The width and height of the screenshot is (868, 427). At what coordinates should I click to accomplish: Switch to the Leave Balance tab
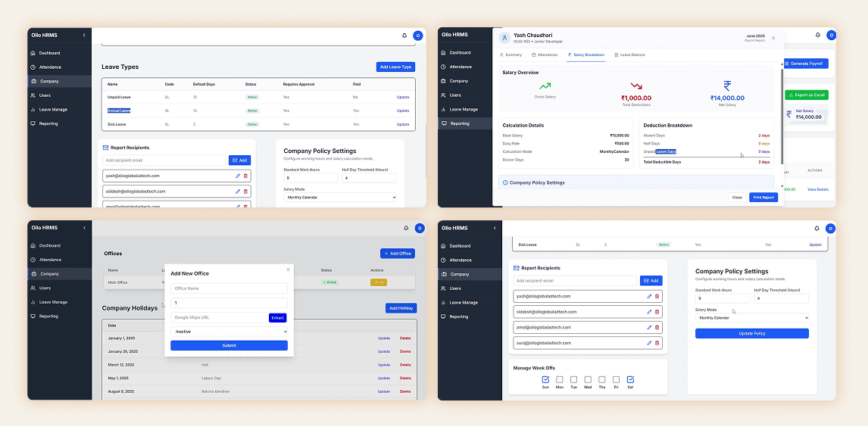click(630, 55)
